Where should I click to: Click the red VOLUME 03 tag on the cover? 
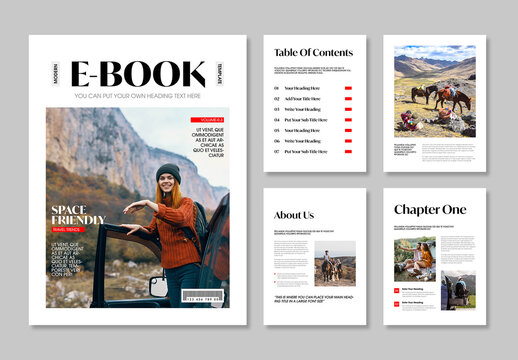pos(207,120)
